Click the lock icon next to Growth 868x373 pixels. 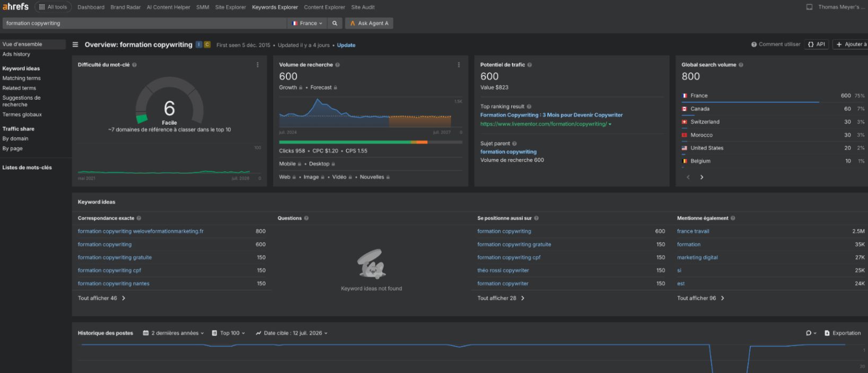pyautogui.click(x=301, y=88)
